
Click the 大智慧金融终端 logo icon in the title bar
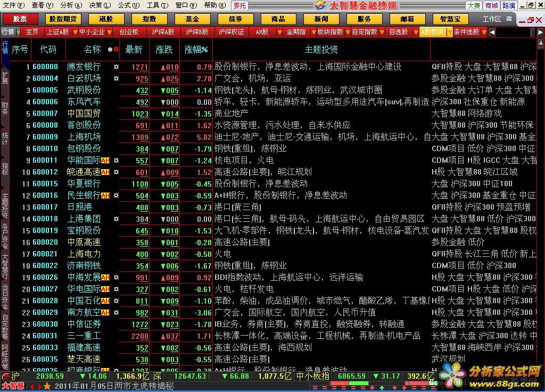[320, 5]
